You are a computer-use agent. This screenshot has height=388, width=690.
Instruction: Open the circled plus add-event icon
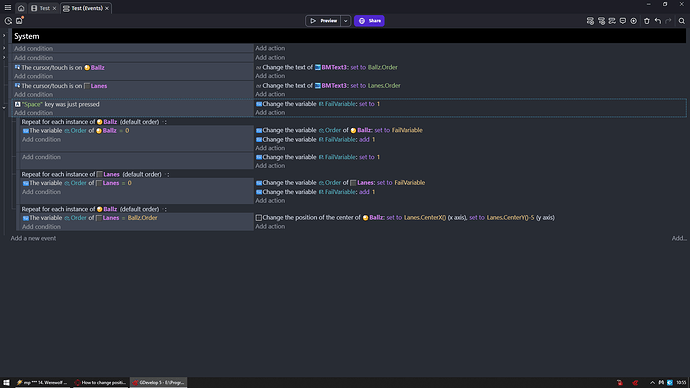(633, 21)
